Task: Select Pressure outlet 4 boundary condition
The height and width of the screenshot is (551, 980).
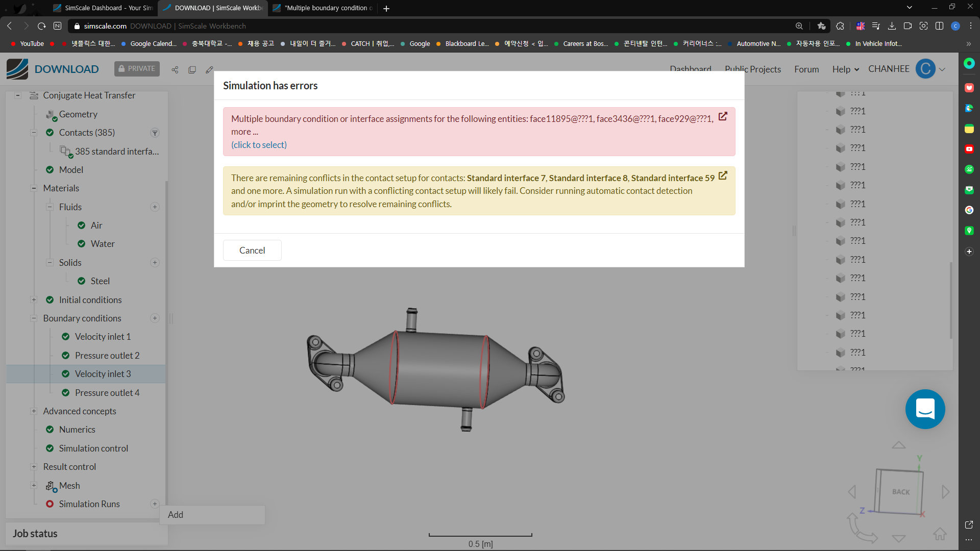Action: click(107, 393)
